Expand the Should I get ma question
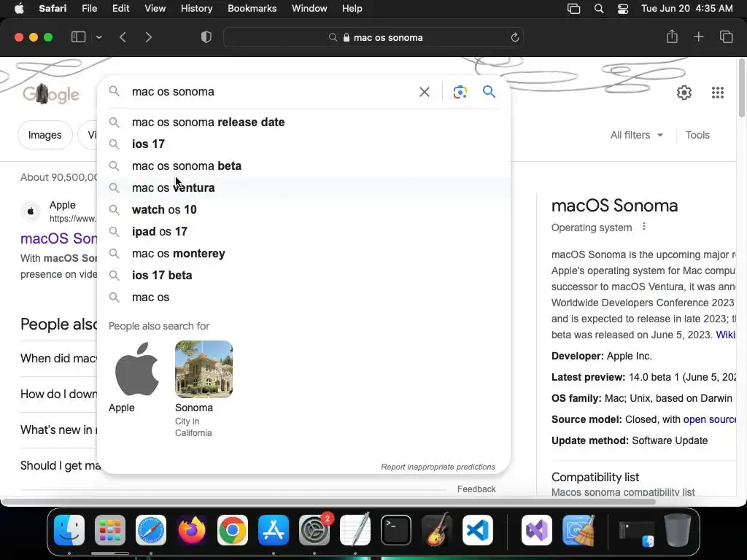This screenshot has height=560, width=747. 60,466
